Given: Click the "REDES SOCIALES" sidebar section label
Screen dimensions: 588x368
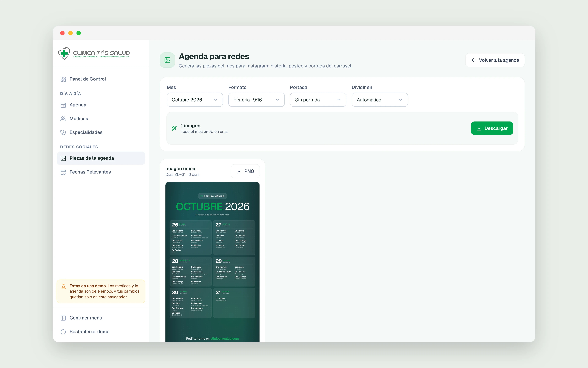Looking at the screenshot, I should pyautogui.click(x=79, y=147).
